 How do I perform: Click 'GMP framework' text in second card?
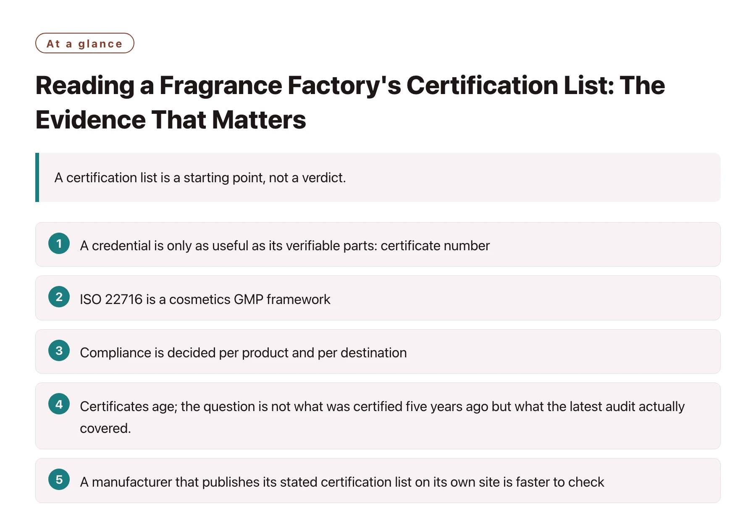click(x=282, y=299)
